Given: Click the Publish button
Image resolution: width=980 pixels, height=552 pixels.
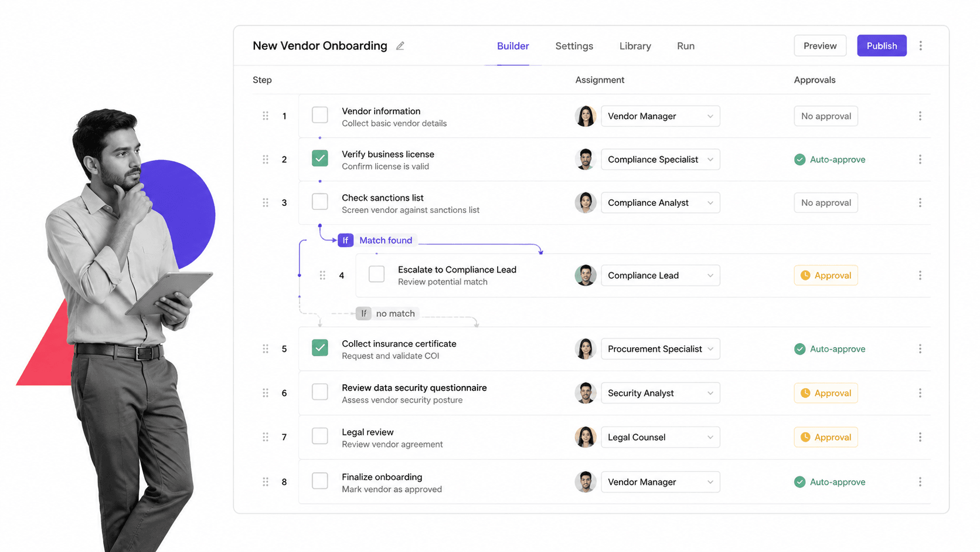Looking at the screenshot, I should click(x=882, y=46).
